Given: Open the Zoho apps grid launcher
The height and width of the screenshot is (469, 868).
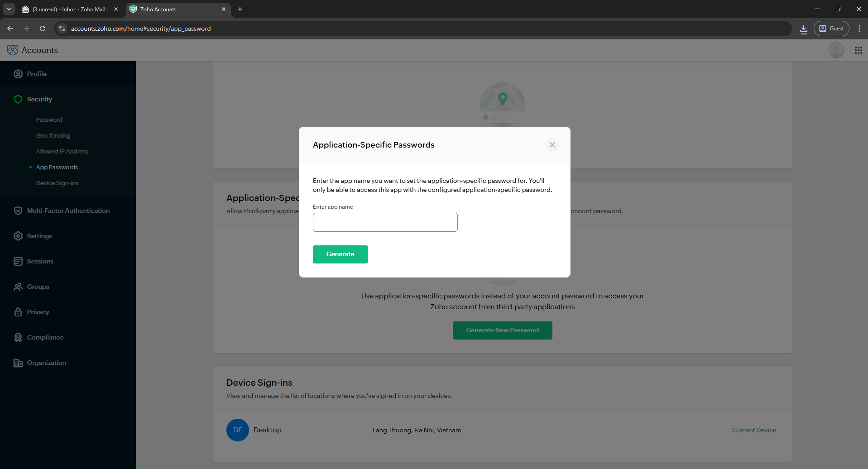Looking at the screenshot, I should 858,50.
